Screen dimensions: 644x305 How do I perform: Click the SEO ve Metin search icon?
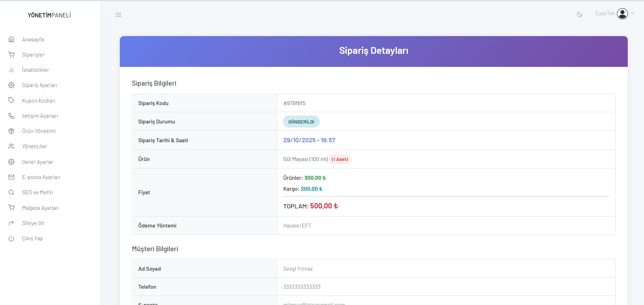(11, 192)
